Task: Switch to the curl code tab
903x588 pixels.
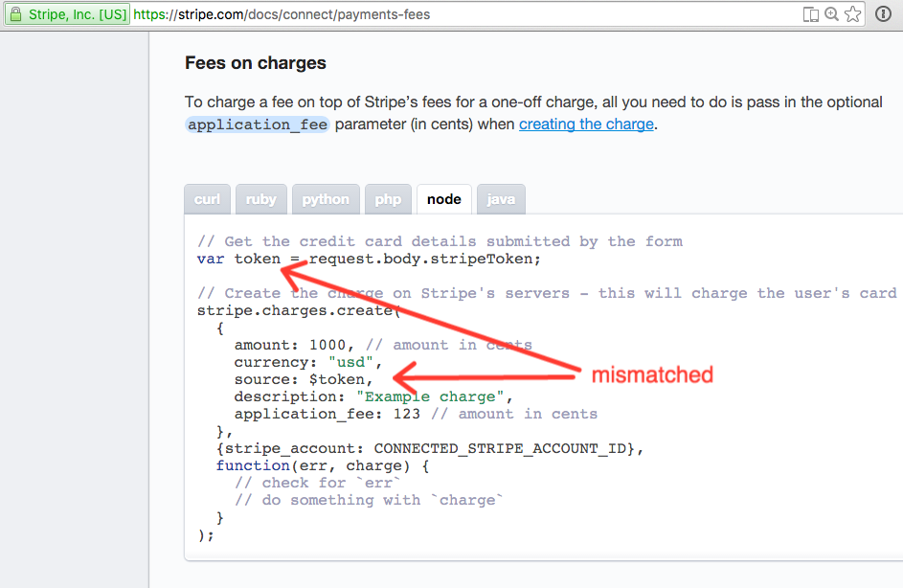Action: coord(208,199)
